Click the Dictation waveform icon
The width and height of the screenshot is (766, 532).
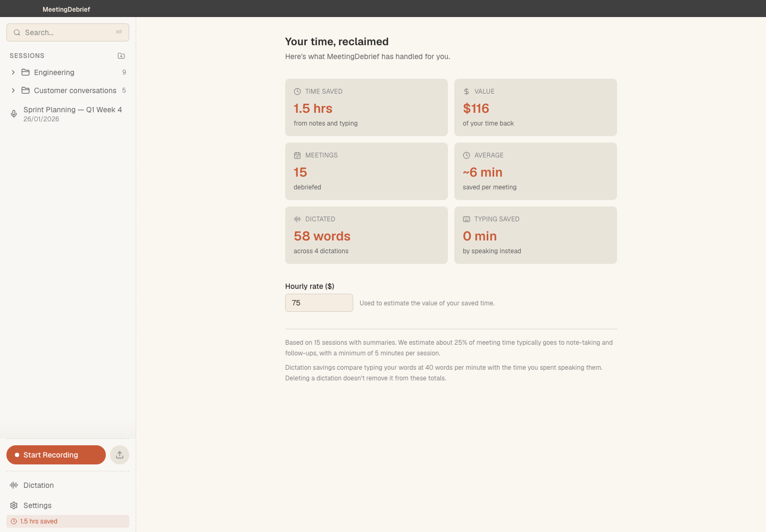tap(14, 485)
